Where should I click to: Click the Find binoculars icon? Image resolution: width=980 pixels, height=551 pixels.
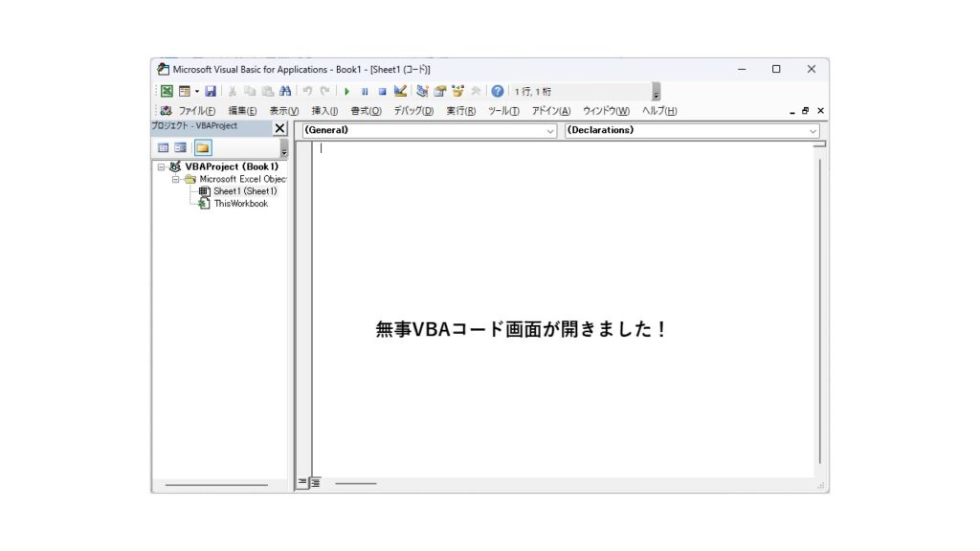285,92
